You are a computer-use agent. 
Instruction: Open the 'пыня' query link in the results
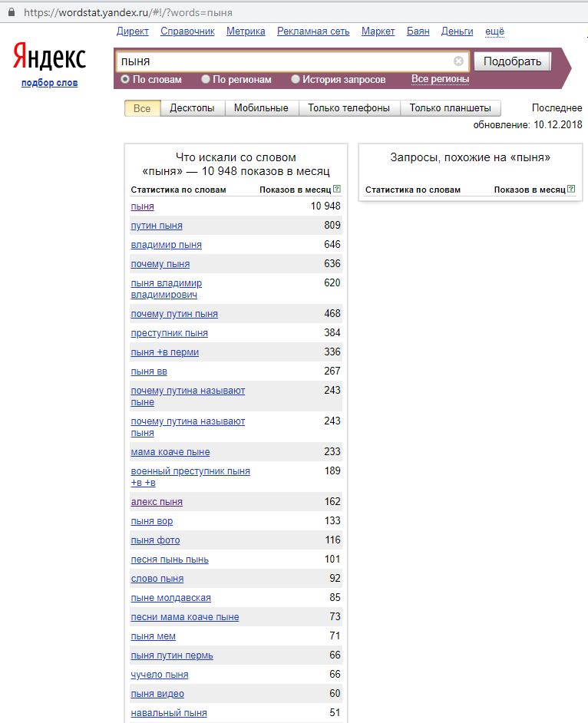click(143, 206)
